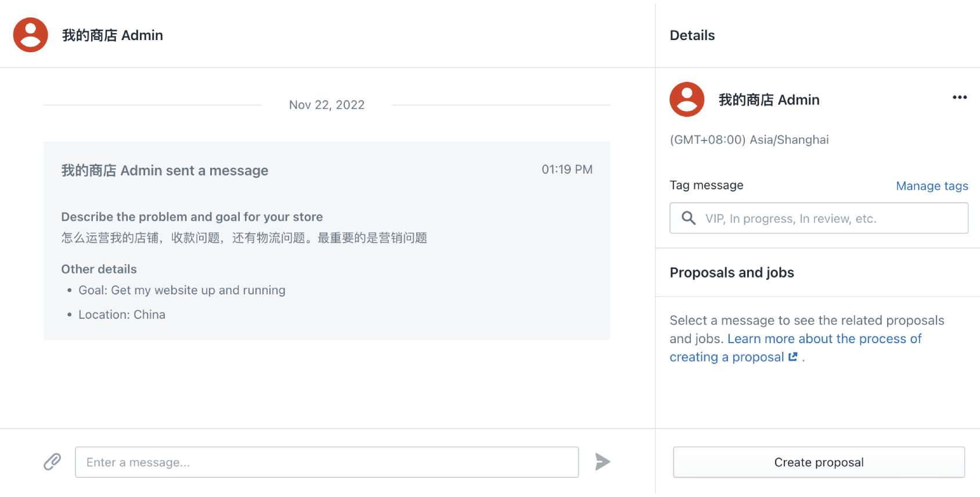Open the Manage tags link
The height and width of the screenshot is (497, 980).
(931, 186)
